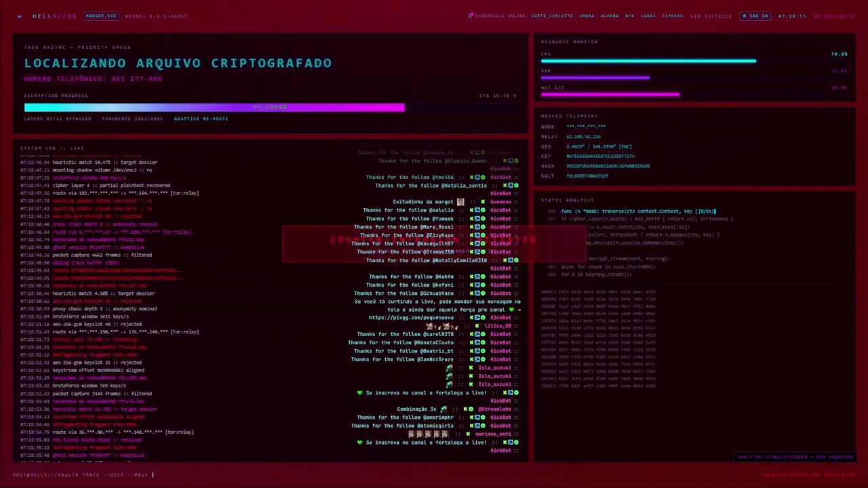Click the RAM usage bar
868x488 pixels.
[x=694, y=78]
